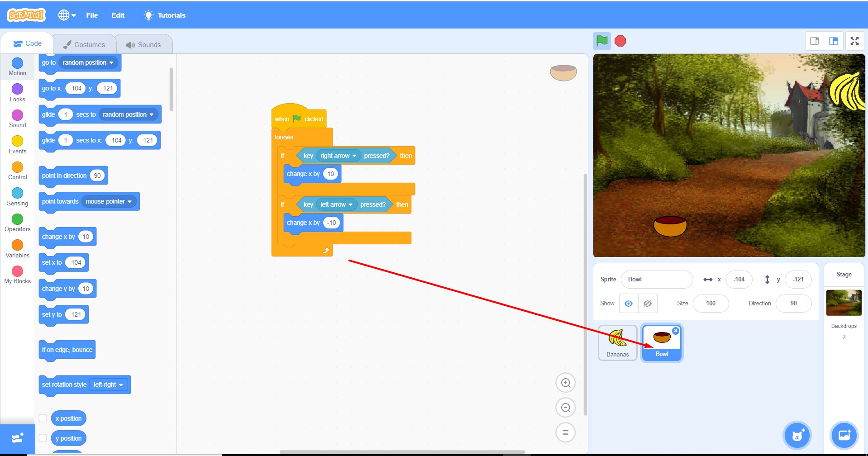This screenshot has width=868, height=456.
Task: Click the 'point in direction' block
Action: [73, 176]
